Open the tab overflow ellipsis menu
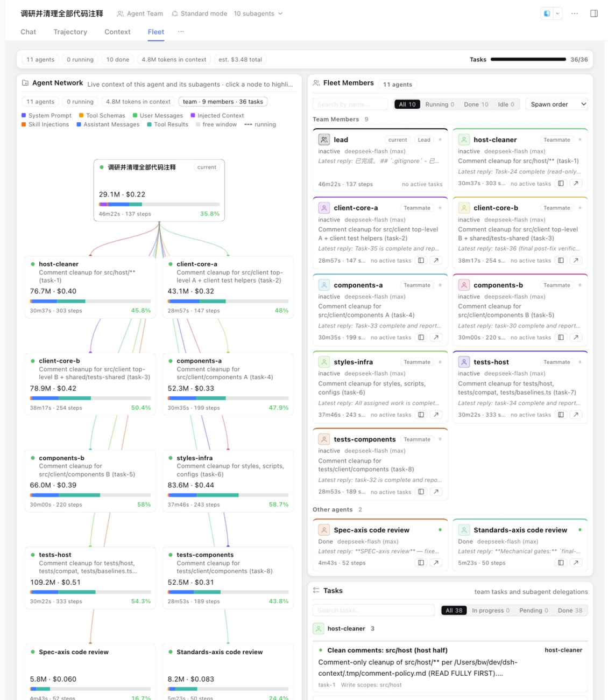The width and height of the screenshot is (608, 700). (181, 32)
